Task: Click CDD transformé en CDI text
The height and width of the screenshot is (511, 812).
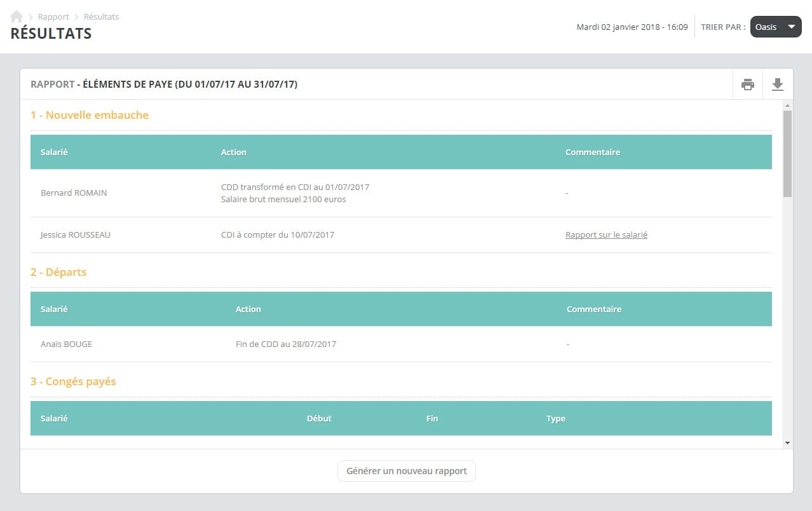Action: (x=295, y=187)
